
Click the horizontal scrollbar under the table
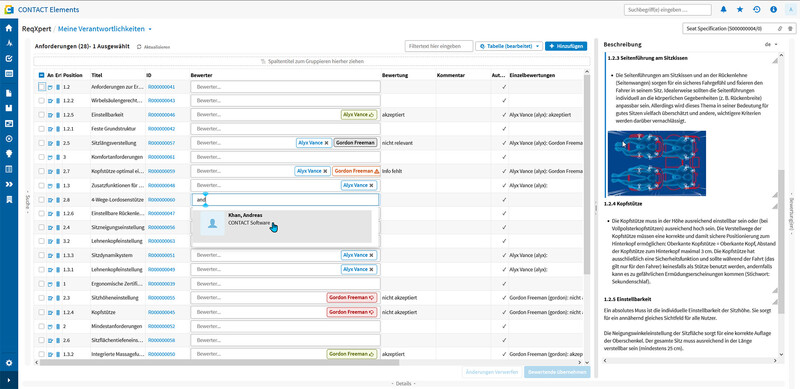click(219, 362)
